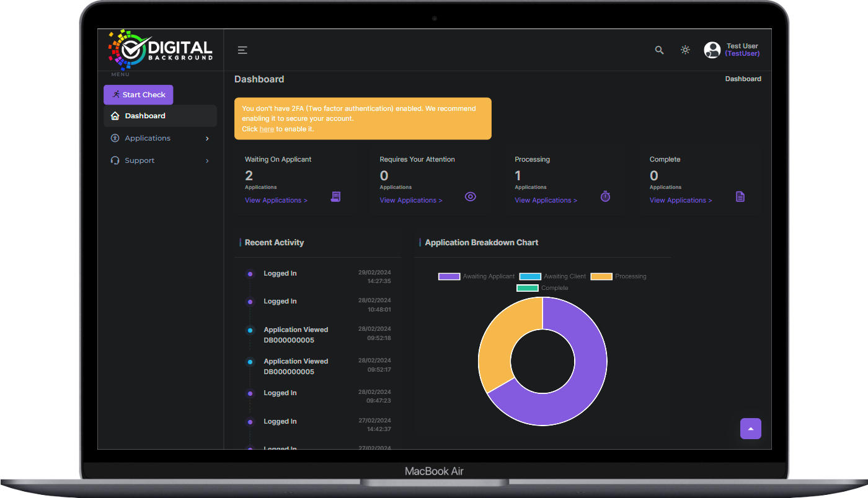Screen dimensions: 868x498
Task: Toggle light/dark theme with sun icon
Action: tap(685, 50)
